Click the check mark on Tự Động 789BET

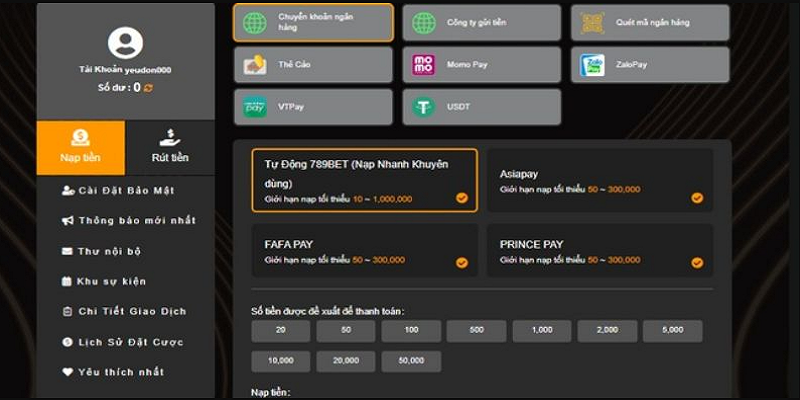coord(462,198)
